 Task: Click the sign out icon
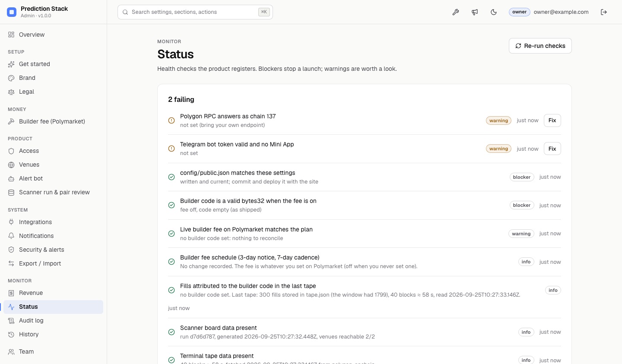click(x=604, y=12)
